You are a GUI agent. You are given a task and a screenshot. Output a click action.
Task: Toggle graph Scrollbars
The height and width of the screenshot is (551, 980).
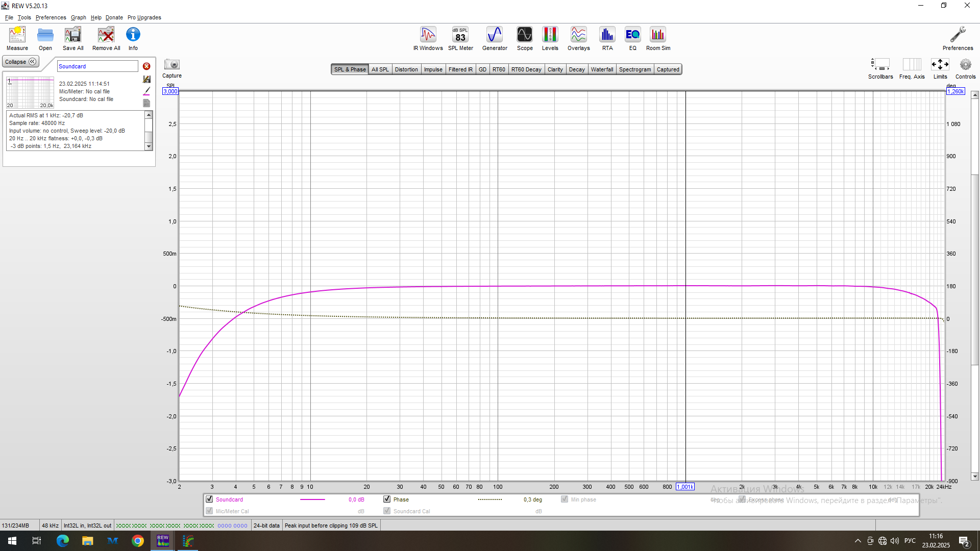[880, 68]
